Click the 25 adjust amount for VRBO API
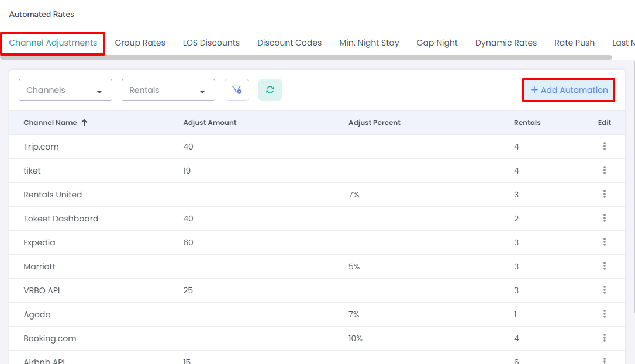The image size is (635, 364). [x=188, y=290]
